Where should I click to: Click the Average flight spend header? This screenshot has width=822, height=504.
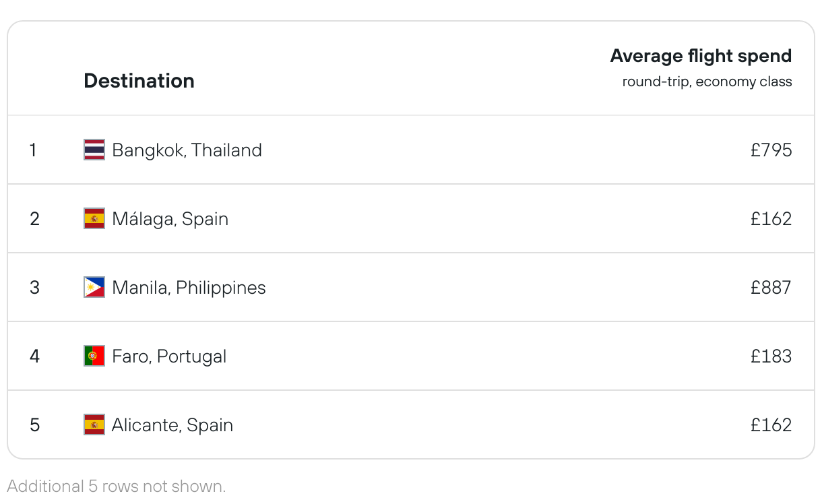[701, 56]
